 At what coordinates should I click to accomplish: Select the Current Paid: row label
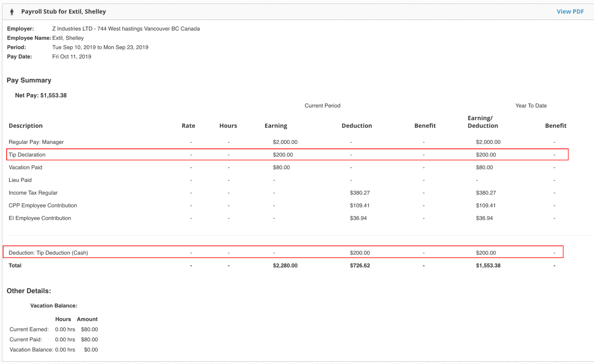pyautogui.click(x=26, y=340)
